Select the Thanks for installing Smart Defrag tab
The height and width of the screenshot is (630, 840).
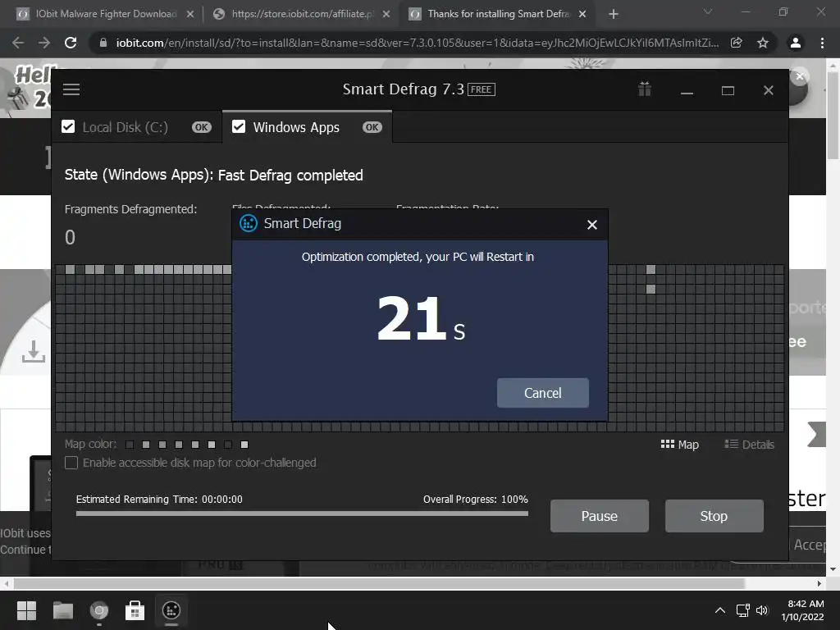(497, 14)
